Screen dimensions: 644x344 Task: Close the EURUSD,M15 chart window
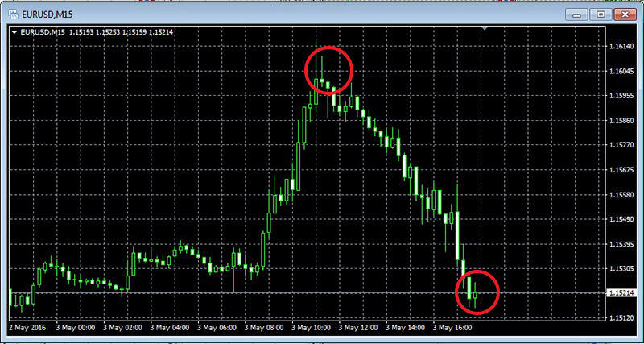pos(625,15)
